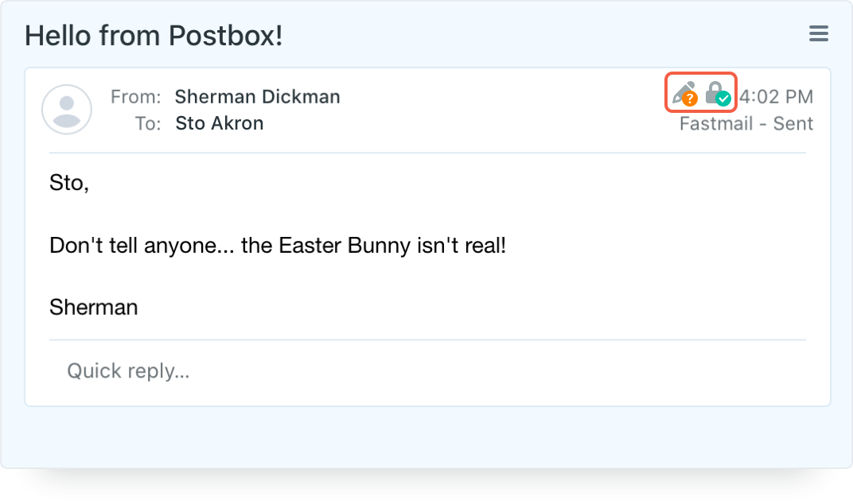Click the Hello from Postbox! subject title
Viewport: 853px width, 504px height.
pyautogui.click(x=154, y=35)
